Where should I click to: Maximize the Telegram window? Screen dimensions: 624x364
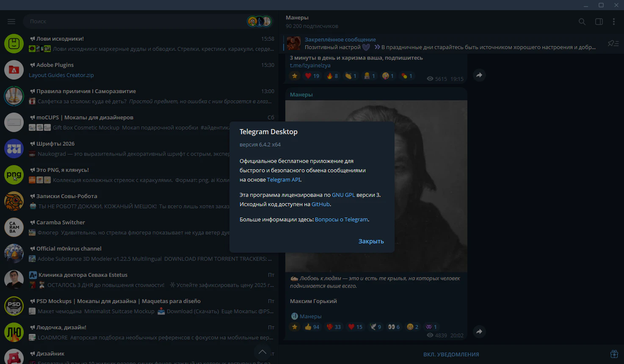click(601, 5)
